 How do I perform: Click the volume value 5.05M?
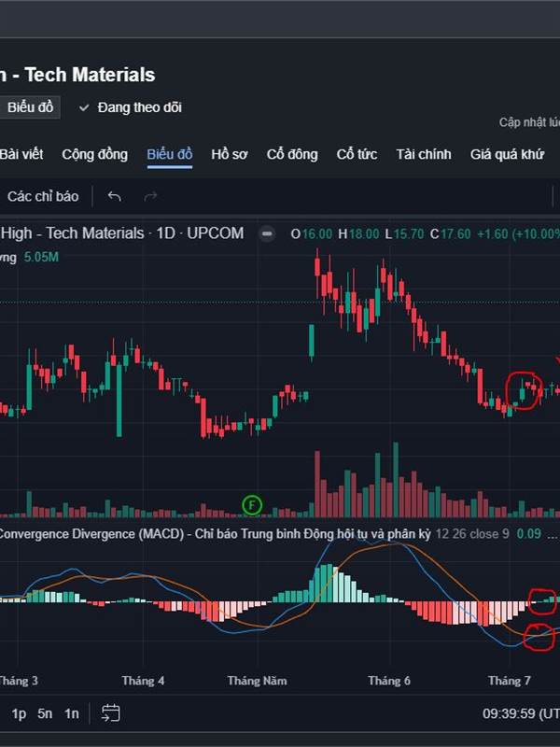pos(41,258)
